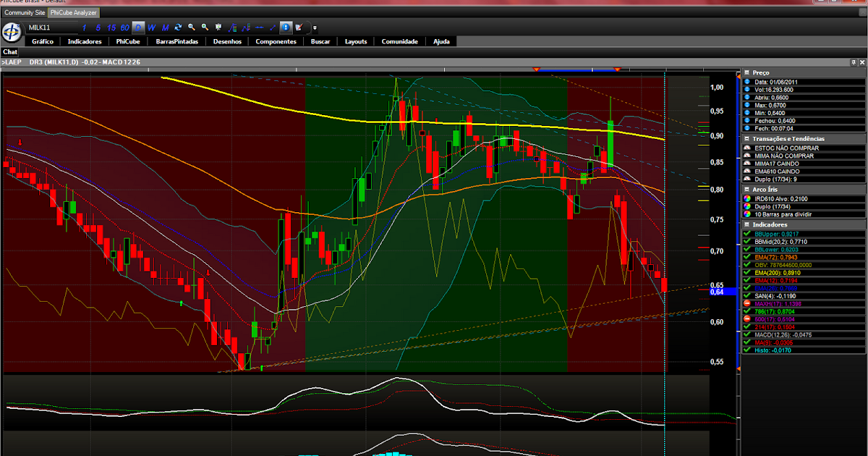Open the PhiCube menu
This screenshot has width=868, height=456.
[128, 41]
